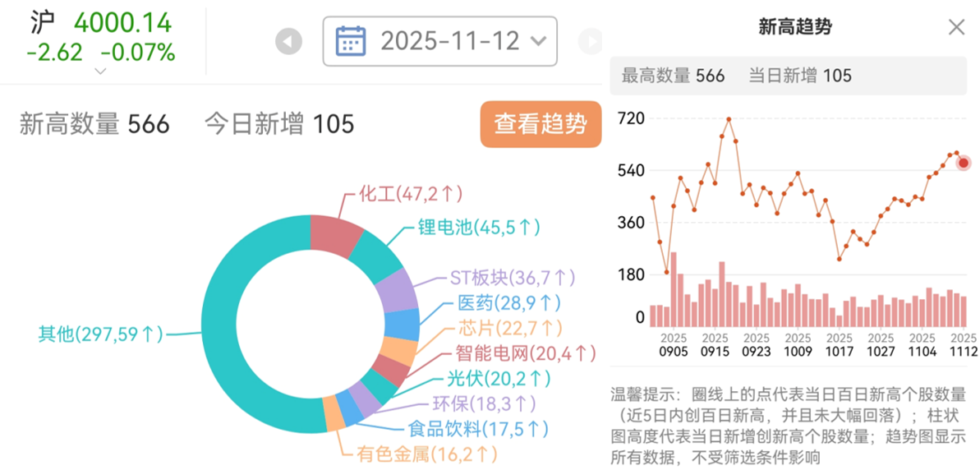Select the 智能电网(20,4↑) label

point(524,354)
